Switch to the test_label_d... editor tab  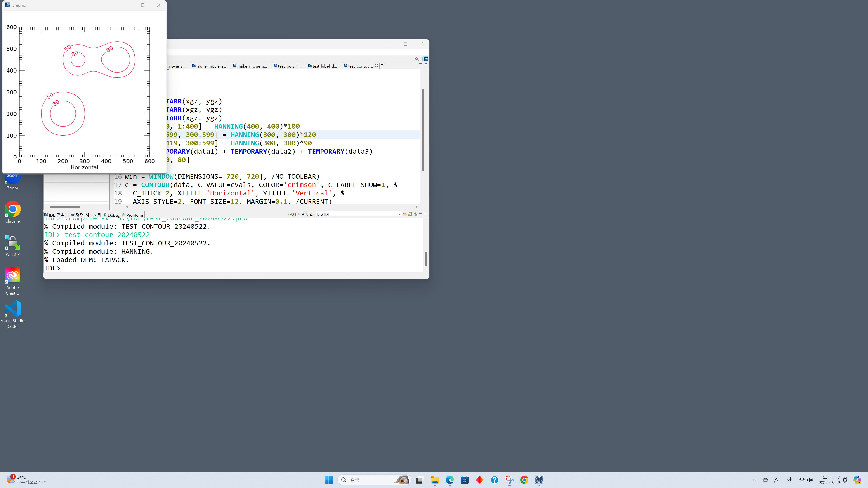(x=324, y=66)
